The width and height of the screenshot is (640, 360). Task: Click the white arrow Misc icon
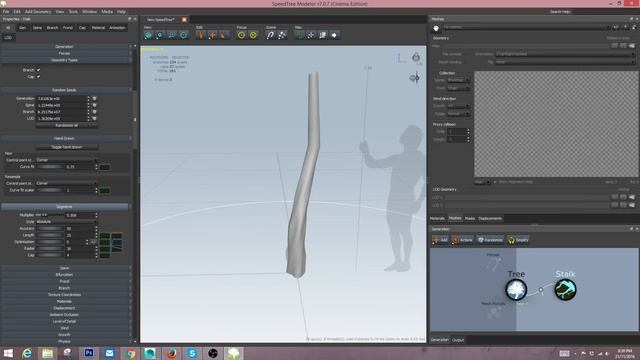(334, 35)
